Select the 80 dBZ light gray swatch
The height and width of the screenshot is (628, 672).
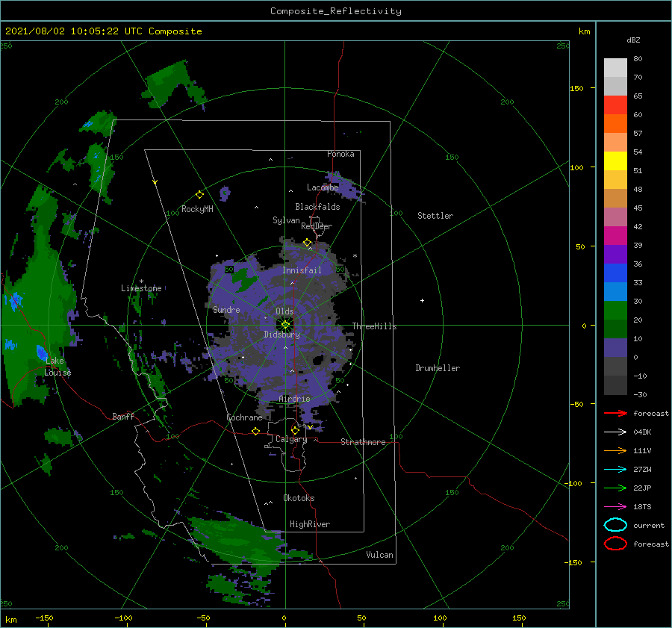[x=615, y=67]
